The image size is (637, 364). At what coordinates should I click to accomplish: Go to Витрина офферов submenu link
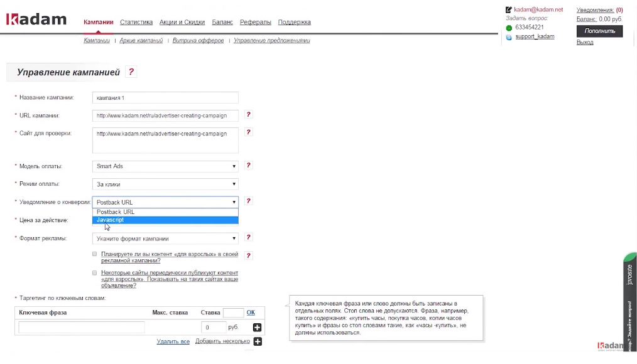coord(199,41)
